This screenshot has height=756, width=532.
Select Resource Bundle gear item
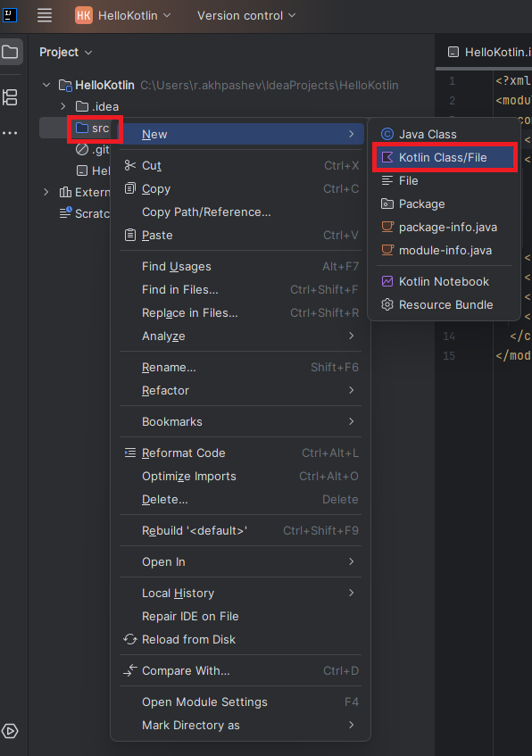coord(444,304)
